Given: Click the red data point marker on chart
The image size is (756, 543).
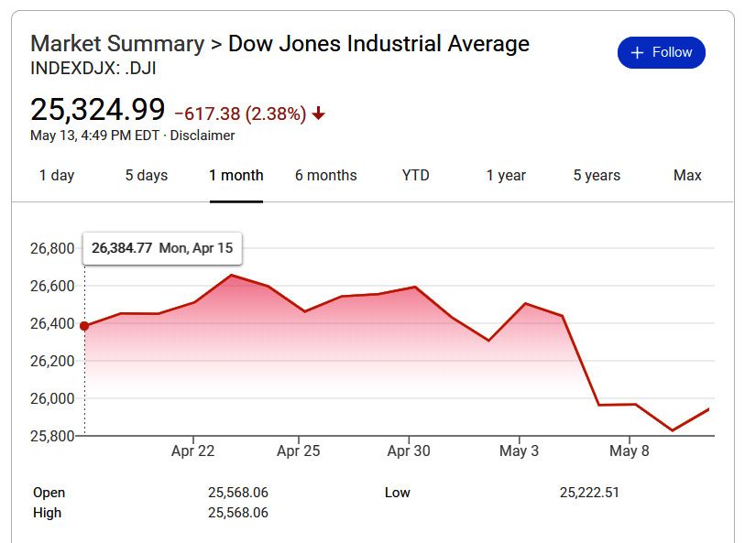Looking at the screenshot, I should 84,326.
